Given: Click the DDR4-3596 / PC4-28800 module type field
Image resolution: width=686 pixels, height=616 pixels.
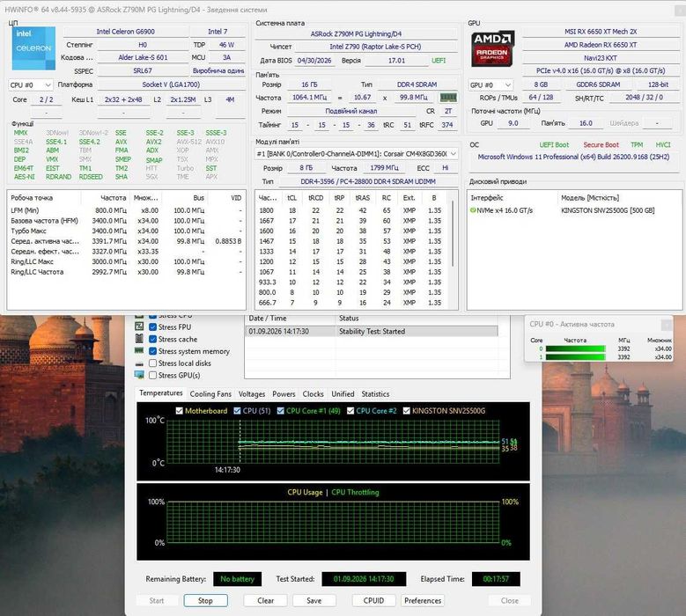Looking at the screenshot, I should [367, 181].
